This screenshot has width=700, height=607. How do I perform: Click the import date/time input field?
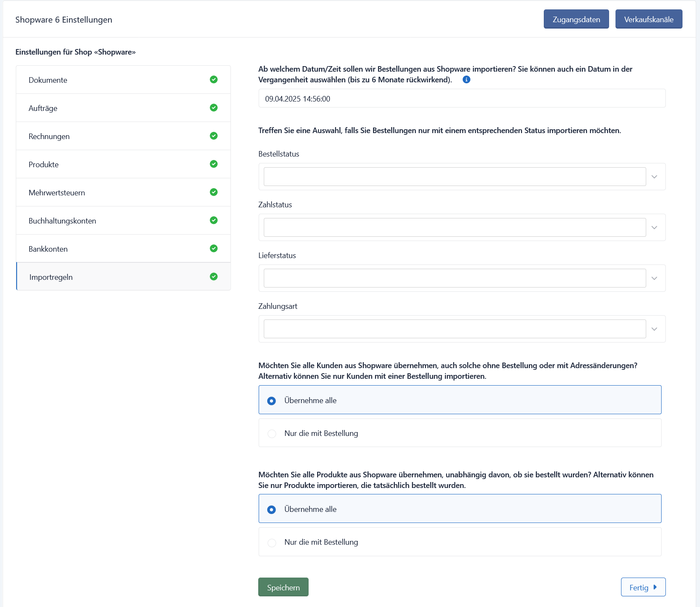coord(461,99)
